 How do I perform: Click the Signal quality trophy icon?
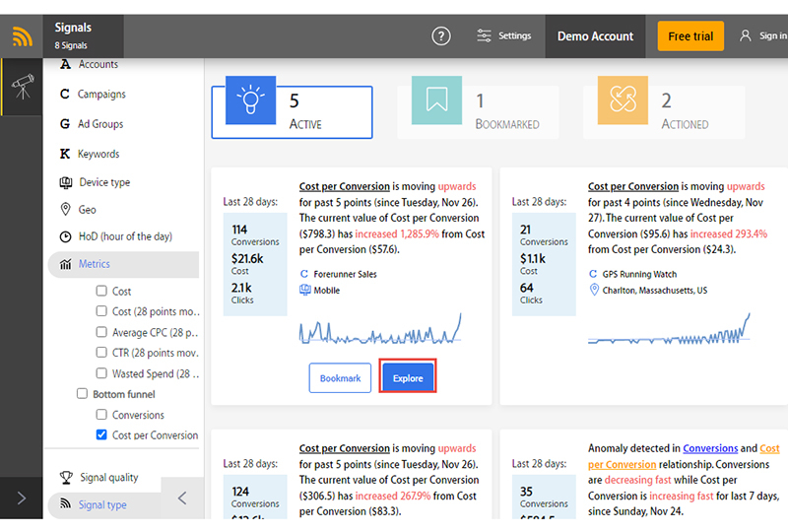pos(66,478)
